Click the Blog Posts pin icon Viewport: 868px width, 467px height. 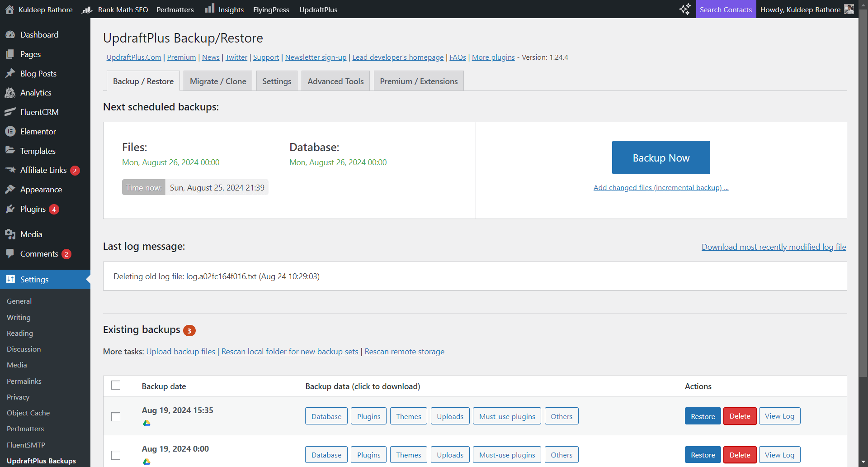(x=10, y=73)
